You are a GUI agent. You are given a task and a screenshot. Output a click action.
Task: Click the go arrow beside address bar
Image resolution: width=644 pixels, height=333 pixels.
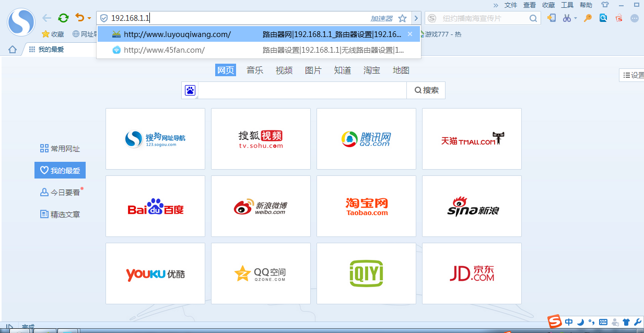(x=416, y=18)
